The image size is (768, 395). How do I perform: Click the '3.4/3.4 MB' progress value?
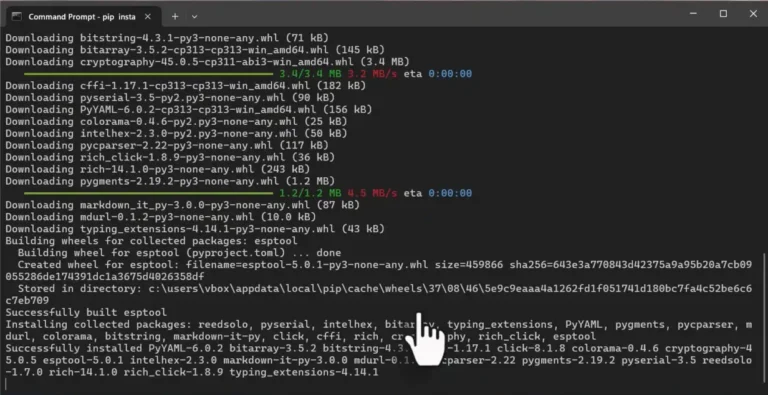(x=311, y=74)
